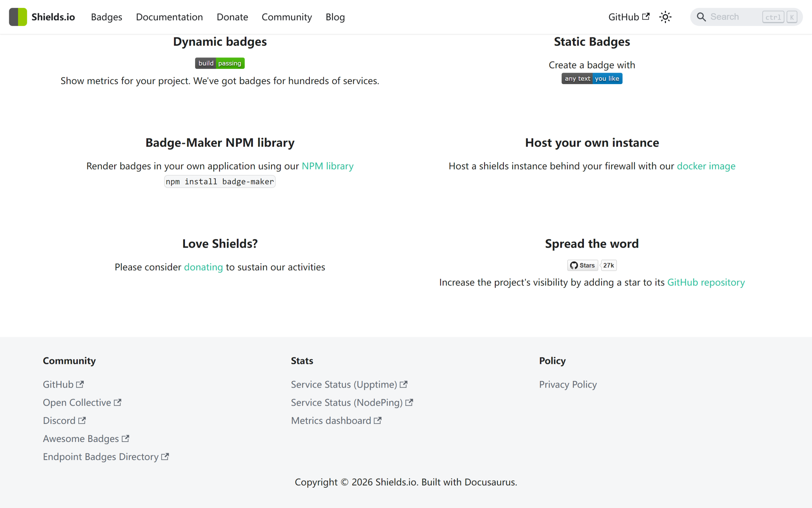Click the 'any text you like' badge
Image resolution: width=812 pixels, height=508 pixels.
coord(592,78)
